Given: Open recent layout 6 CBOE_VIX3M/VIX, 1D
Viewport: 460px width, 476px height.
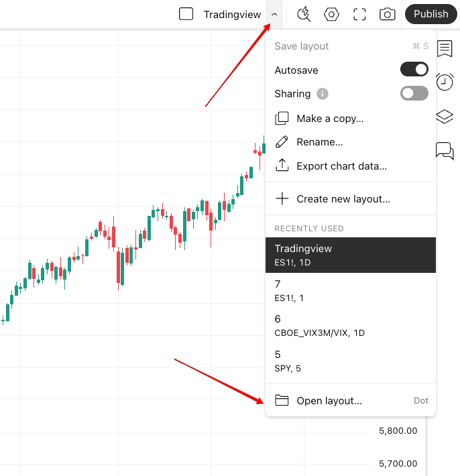Looking at the screenshot, I should (x=351, y=325).
